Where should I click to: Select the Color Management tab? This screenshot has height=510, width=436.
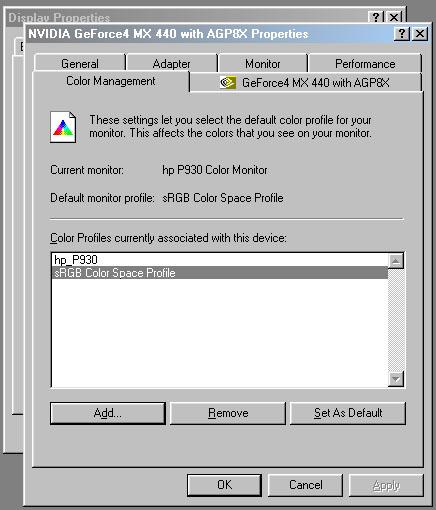[111, 81]
